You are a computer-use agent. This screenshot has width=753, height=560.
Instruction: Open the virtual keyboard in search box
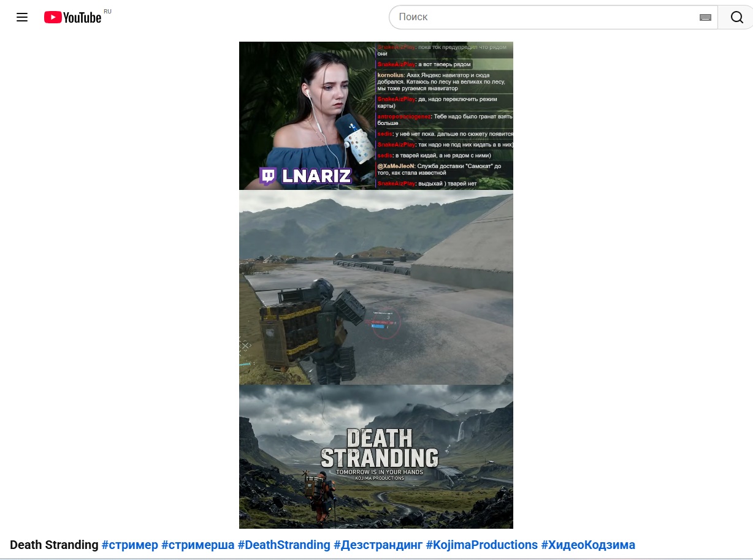point(705,17)
